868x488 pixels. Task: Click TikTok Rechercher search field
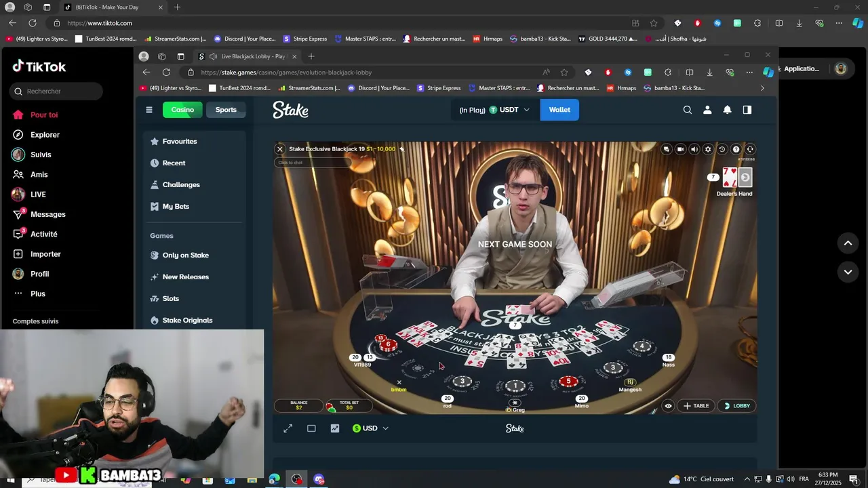pos(56,91)
